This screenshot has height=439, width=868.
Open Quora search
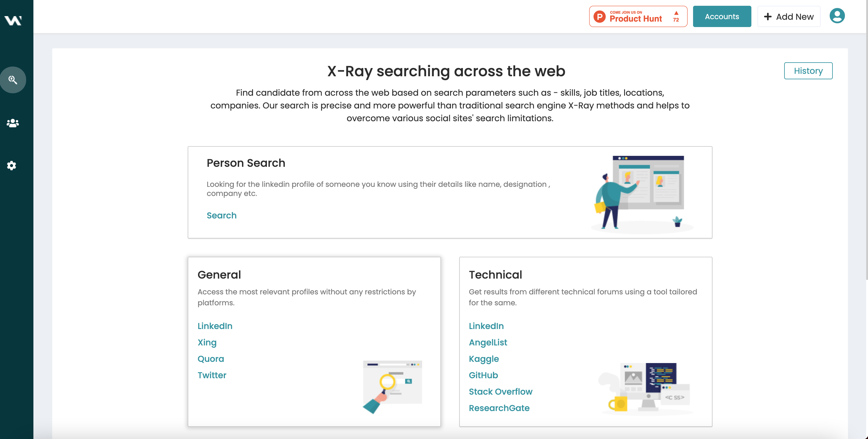point(210,359)
